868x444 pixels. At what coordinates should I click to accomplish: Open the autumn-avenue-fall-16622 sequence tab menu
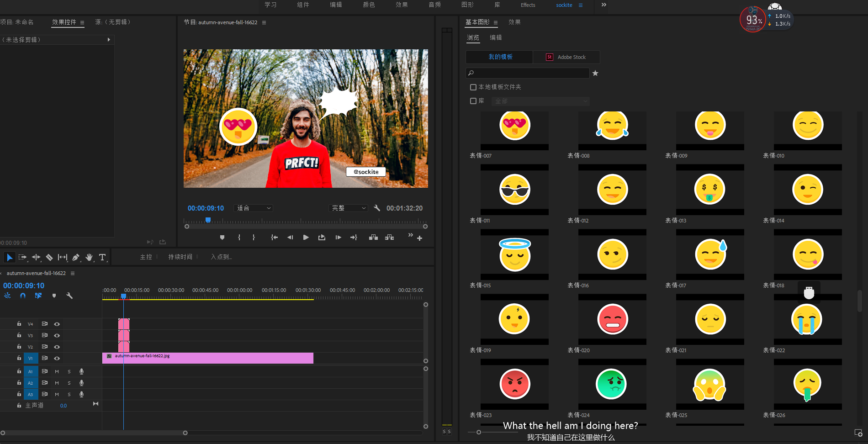point(73,273)
